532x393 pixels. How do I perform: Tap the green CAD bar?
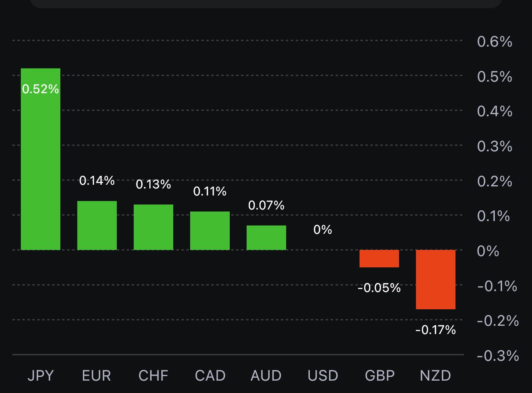pyautogui.click(x=210, y=231)
